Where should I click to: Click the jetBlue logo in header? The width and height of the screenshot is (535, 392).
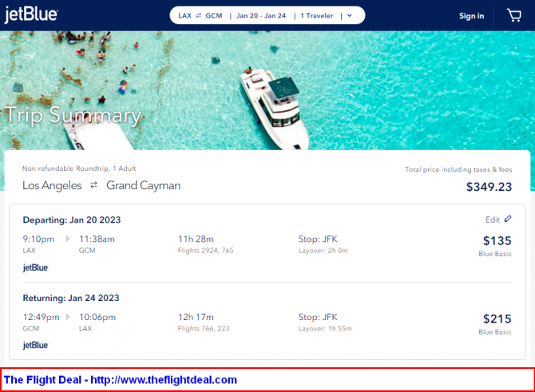coord(31,14)
